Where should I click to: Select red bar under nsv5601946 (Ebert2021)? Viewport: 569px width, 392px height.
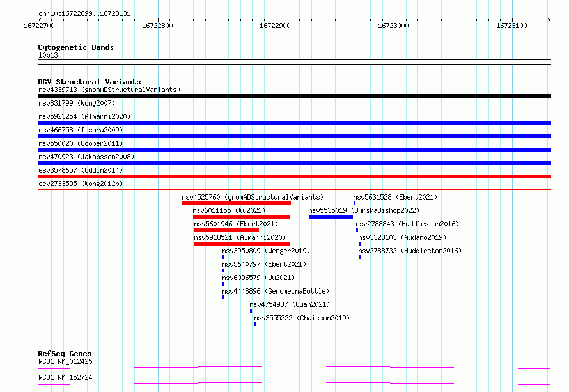pyautogui.click(x=226, y=230)
